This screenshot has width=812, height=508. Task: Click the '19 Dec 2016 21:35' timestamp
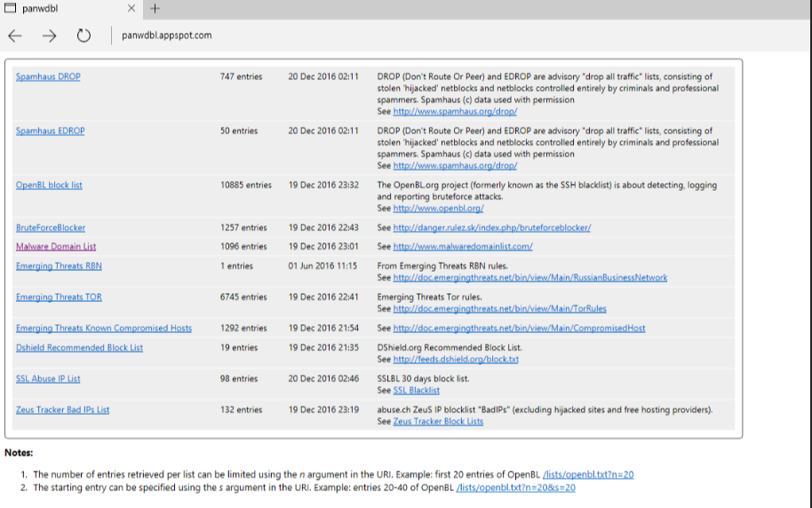click(323, 347)
